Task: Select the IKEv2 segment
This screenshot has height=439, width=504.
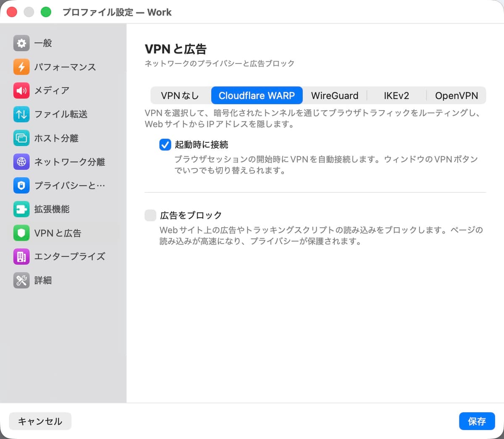Action: pos(396,95)
